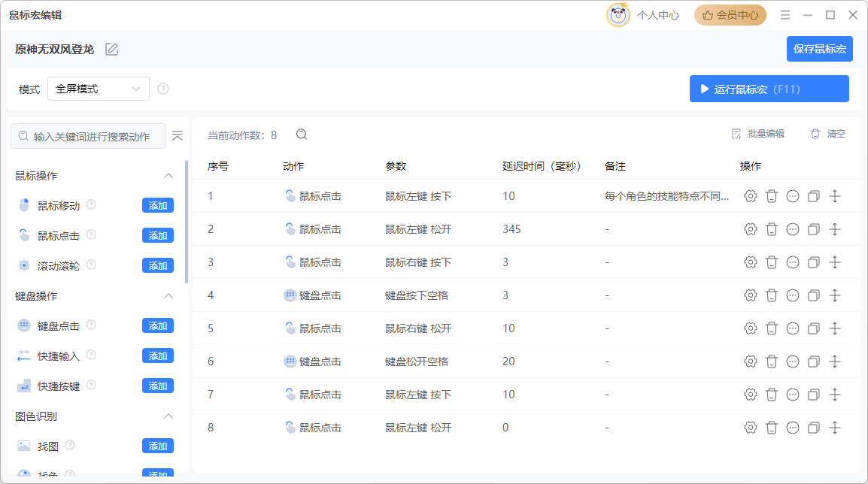The image size is (868, 484).
Task: Collapse the 鼠标操作 section
Action: [168, 176]
